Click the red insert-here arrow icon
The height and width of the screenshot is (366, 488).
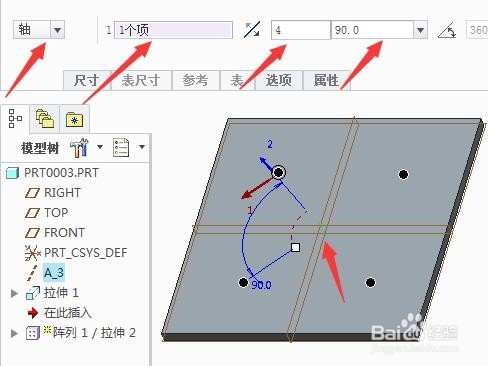click(x=33, y=313)
